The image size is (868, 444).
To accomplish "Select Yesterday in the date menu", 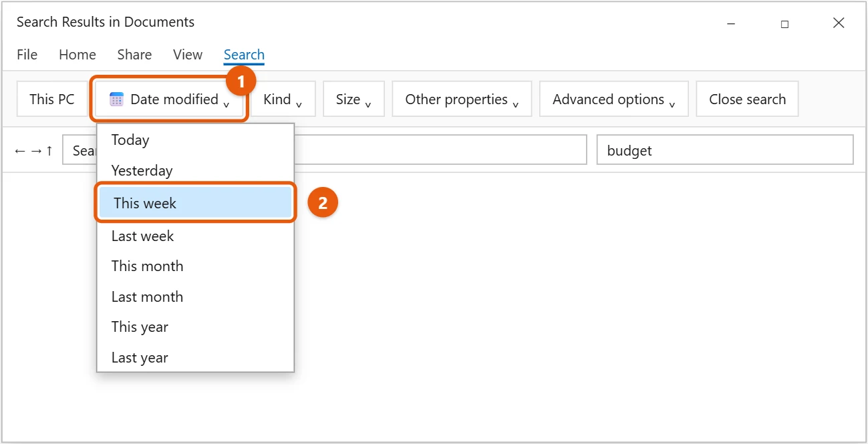I will click(196, 171).
